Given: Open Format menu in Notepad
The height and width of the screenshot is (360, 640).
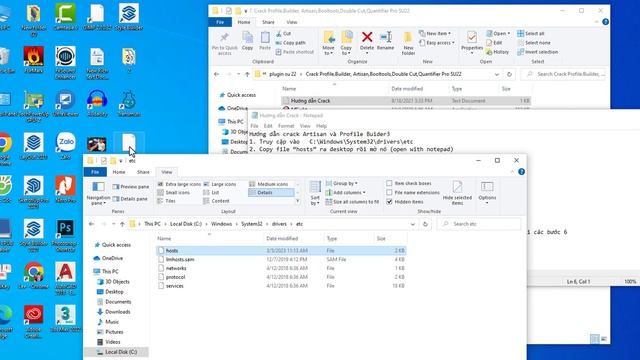Looking at the screenshot, I should point(286,126).
